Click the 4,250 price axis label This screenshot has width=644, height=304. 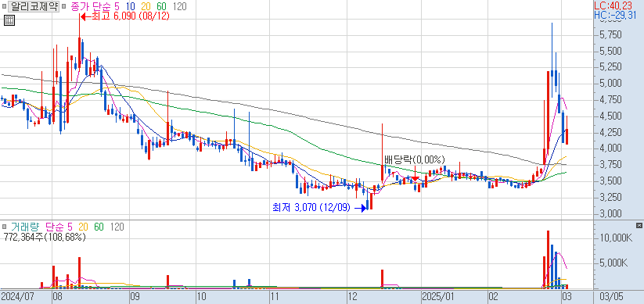pyautogui.click(x=610, y=133)
